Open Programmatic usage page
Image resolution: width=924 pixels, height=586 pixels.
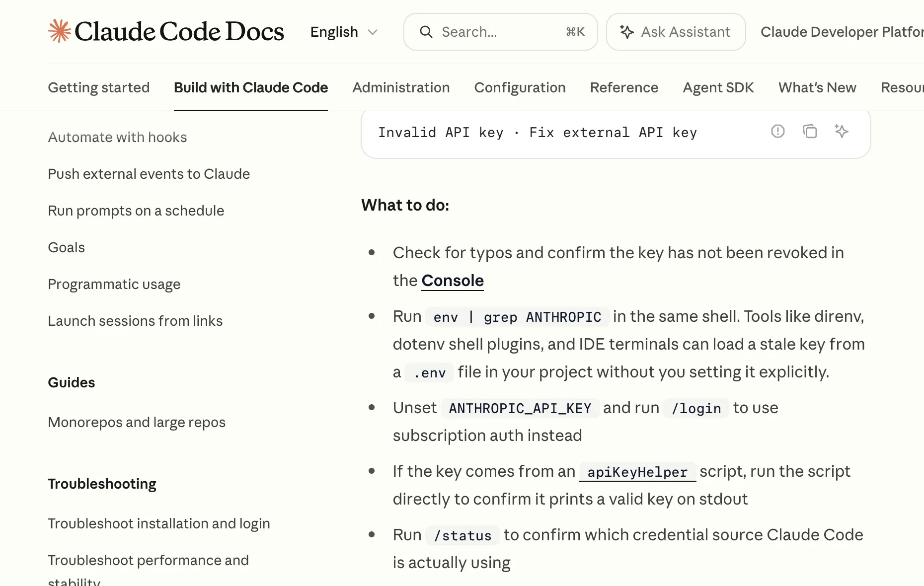pos(114,284)
